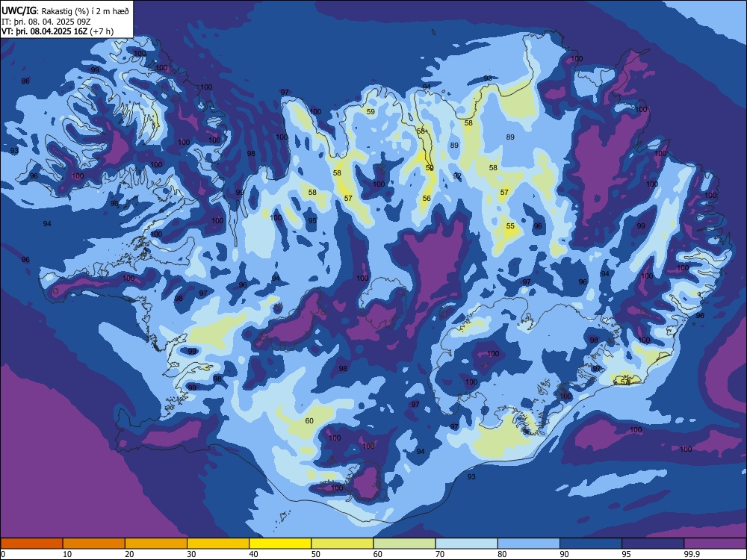Image resolution: width=747 pixels, height=560 pixels.
Task: Click the legend label '90'
Action: click(564, 554)
